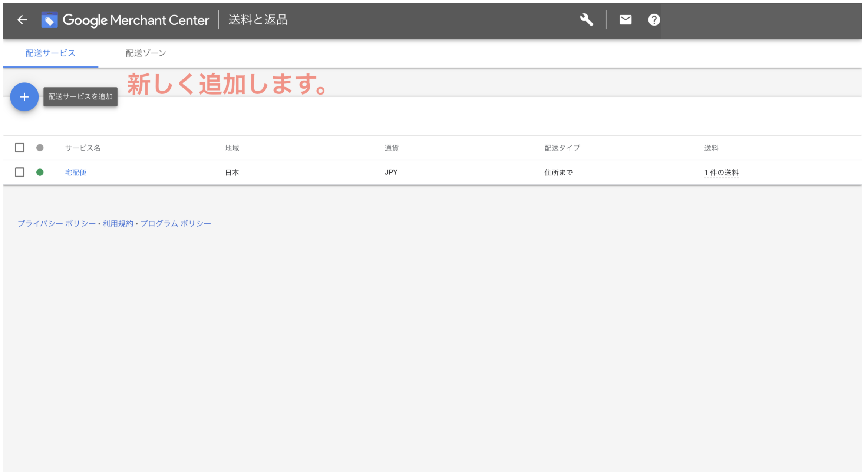The height and width of the screenshot is (476, 868).
Task: Click the back arrow in the top bar
Action: pyautogui.click(x=22, y=20)
